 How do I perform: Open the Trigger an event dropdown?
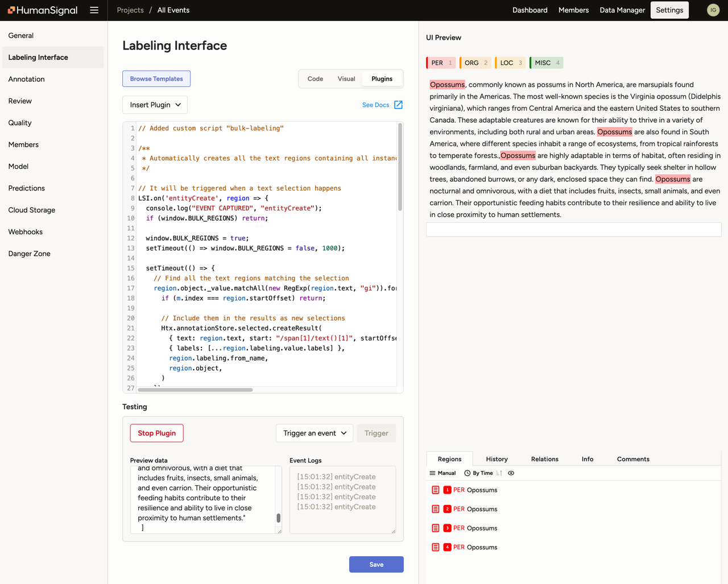pos(314,433)
